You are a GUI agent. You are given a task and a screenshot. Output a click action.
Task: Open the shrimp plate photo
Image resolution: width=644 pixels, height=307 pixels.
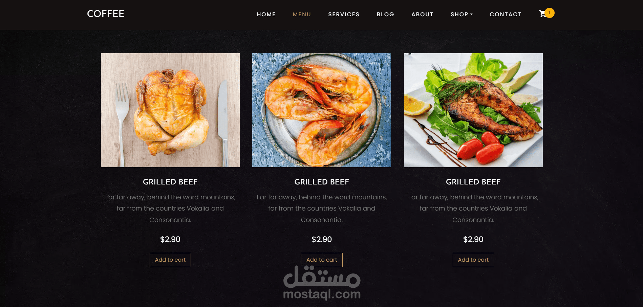(322, 110)
